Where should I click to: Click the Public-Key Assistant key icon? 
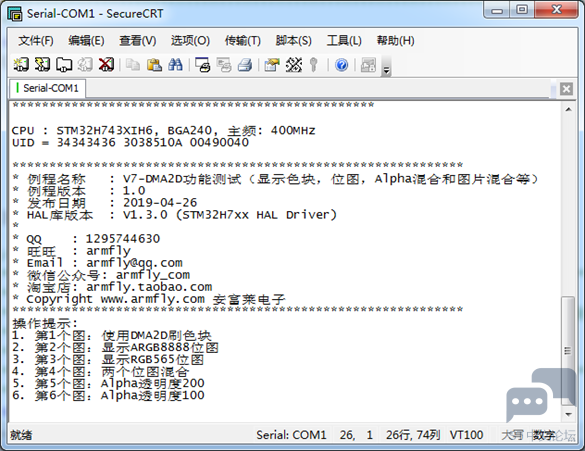click(x=314, y=65)
